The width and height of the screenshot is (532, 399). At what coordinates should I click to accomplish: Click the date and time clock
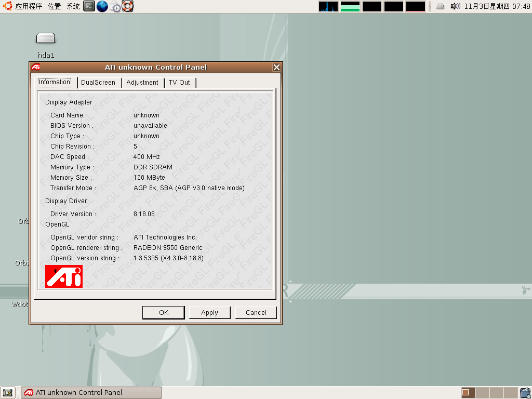pyautogui.click(x=497, y=6)
